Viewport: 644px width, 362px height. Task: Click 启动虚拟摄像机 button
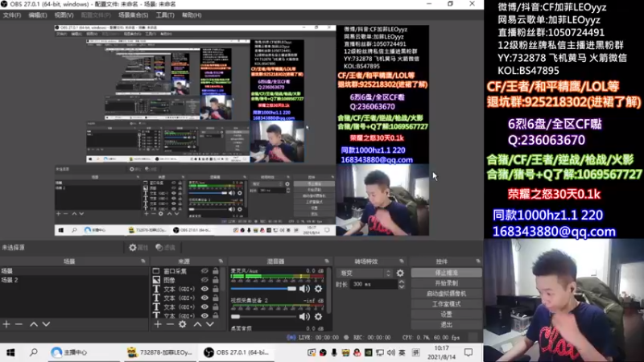coord(447,294)
